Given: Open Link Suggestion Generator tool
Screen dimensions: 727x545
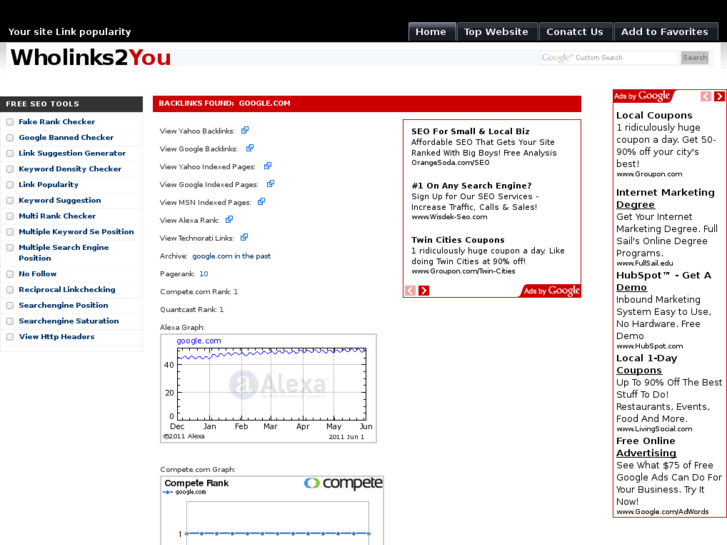Looking at the screenshot, I should click(x=72, y=153).
